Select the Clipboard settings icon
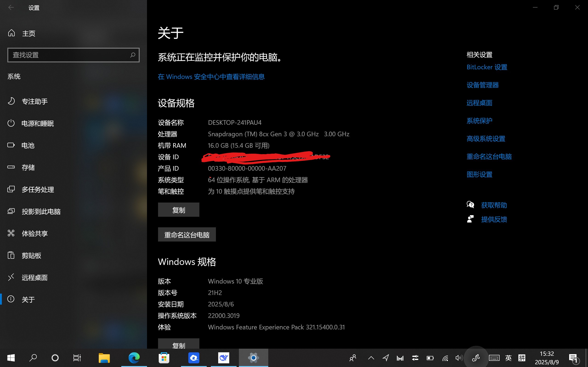 (11, 255)
